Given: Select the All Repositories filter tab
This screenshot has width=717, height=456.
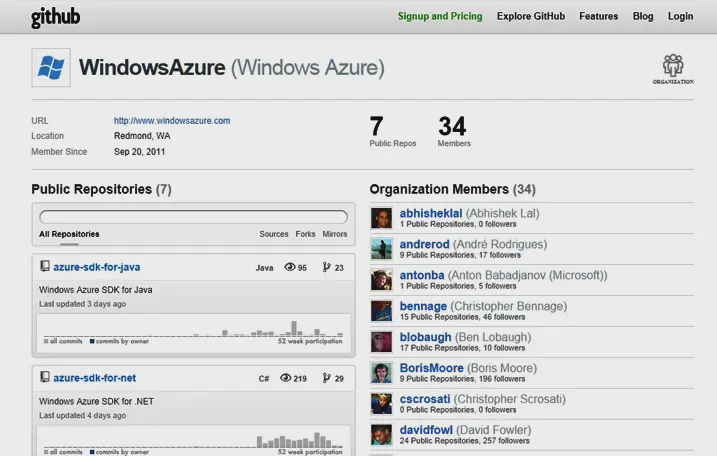Looking at the screenshot, I should tap(69, 234).
